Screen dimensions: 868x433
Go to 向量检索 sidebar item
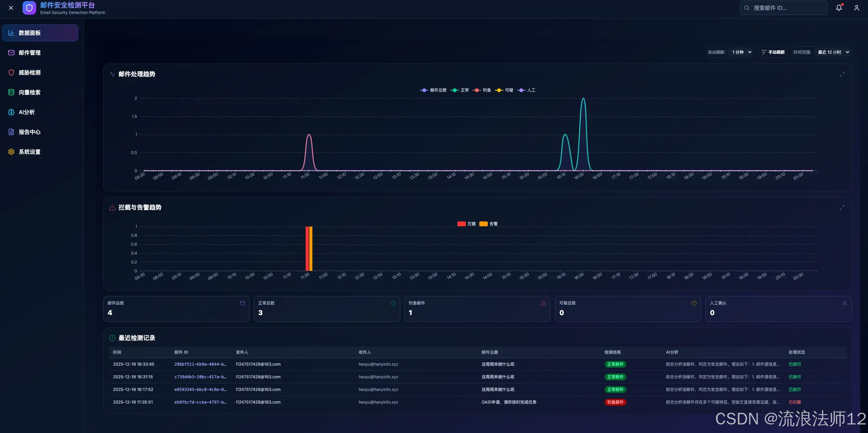(29, 92)
